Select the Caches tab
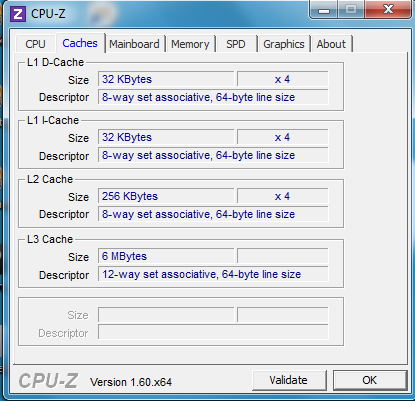This screenshot has width=415, height=401. tap(80, 43)
